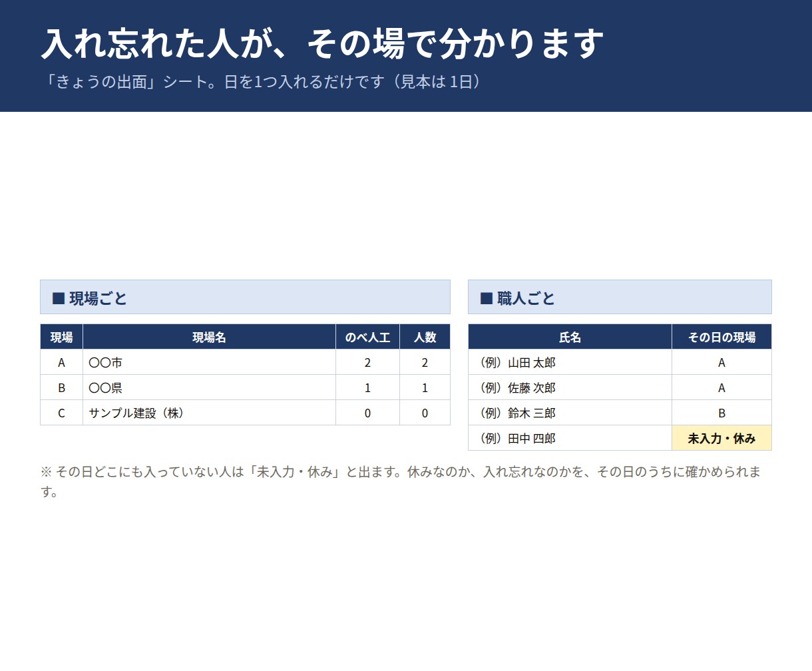Select the 職人ごと section heading
Viewport: 812px width, 671px height.
tap(620, 297)
